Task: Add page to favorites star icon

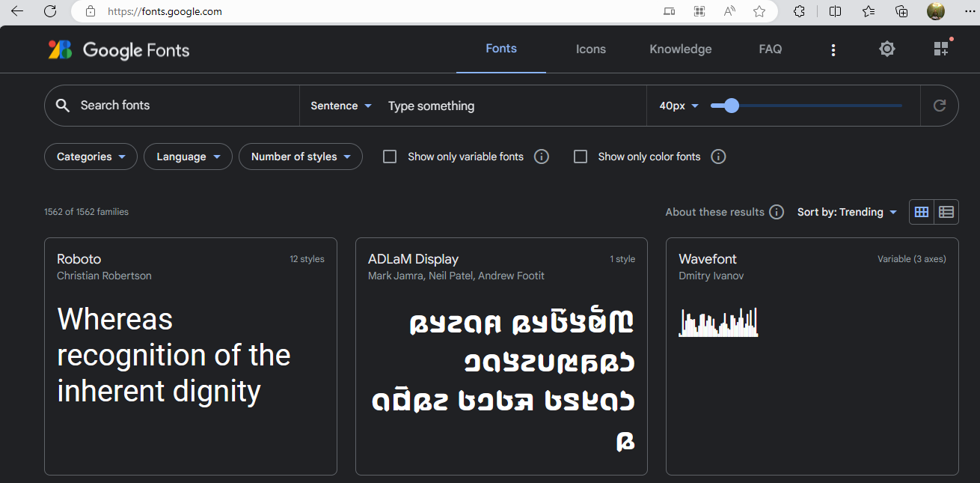Action: pyautogui.click(x=759, y=11)
